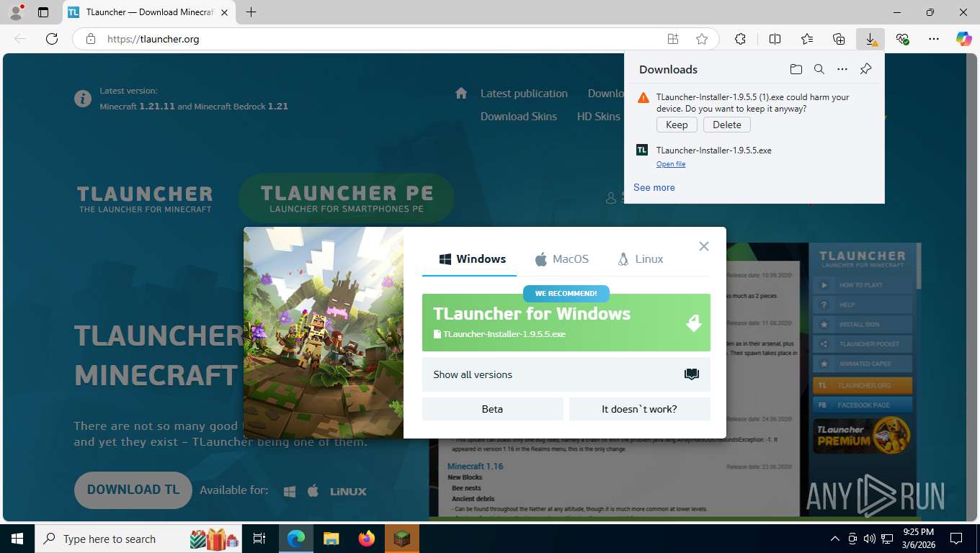Open the Windows Start menu
This screenshot has width=980, height=553.
pos(17,539)
